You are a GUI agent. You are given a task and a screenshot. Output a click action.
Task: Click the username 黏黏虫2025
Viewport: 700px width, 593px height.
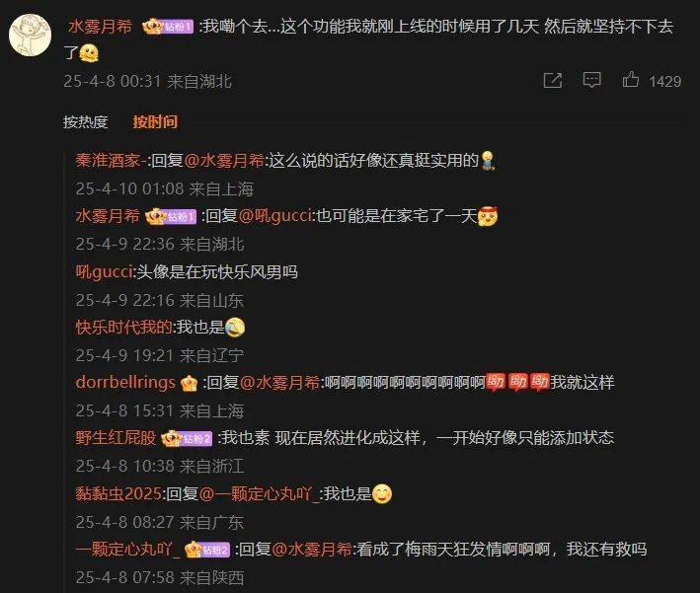(x=118, y=494)
